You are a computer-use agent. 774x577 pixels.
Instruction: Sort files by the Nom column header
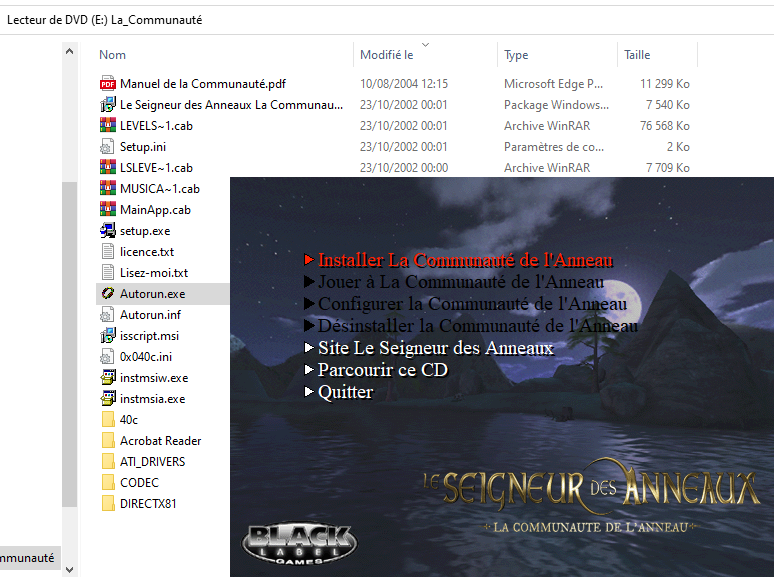pyautogui.click(x=113, y=55)
